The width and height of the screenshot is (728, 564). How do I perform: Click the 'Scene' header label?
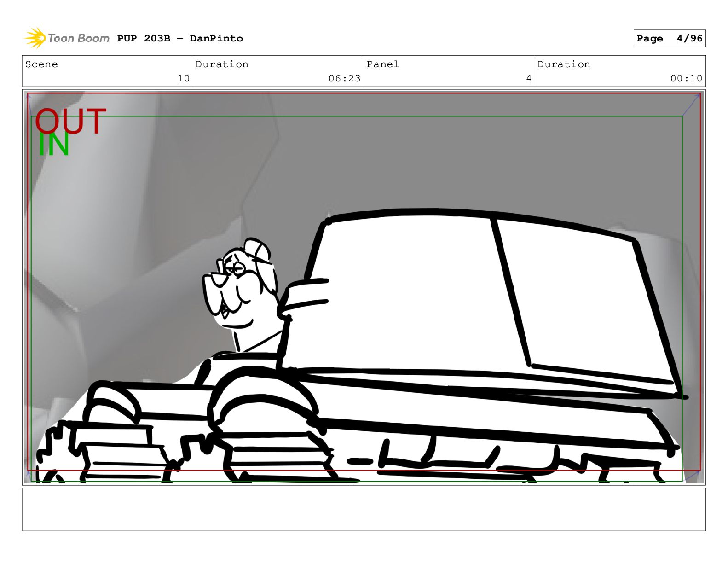41,64
